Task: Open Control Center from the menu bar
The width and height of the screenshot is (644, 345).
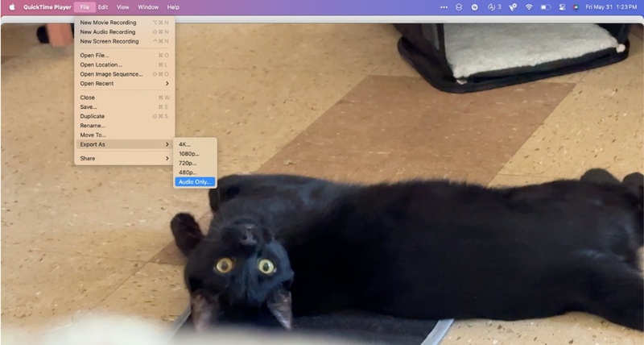Action: [x=562, y=7]
